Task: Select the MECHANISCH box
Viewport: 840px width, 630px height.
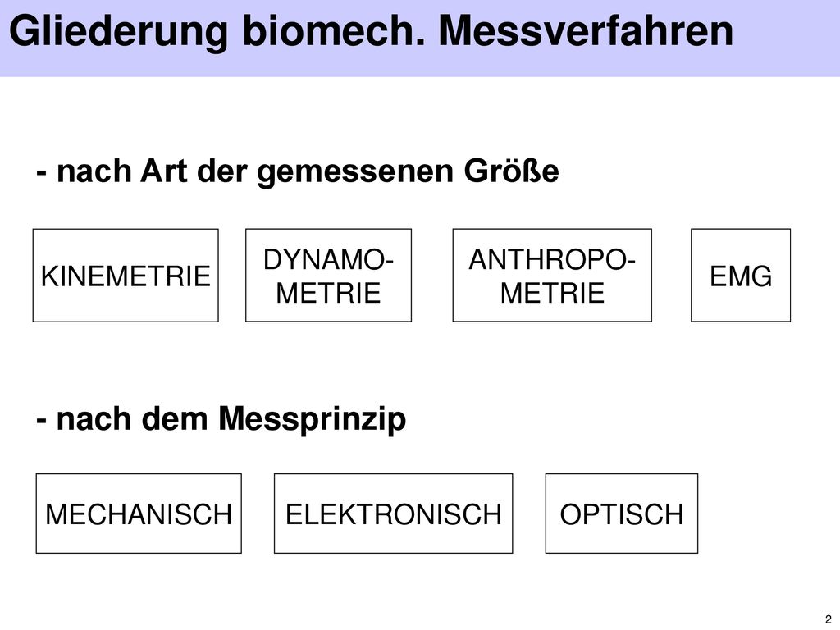Action: point(139,514)
